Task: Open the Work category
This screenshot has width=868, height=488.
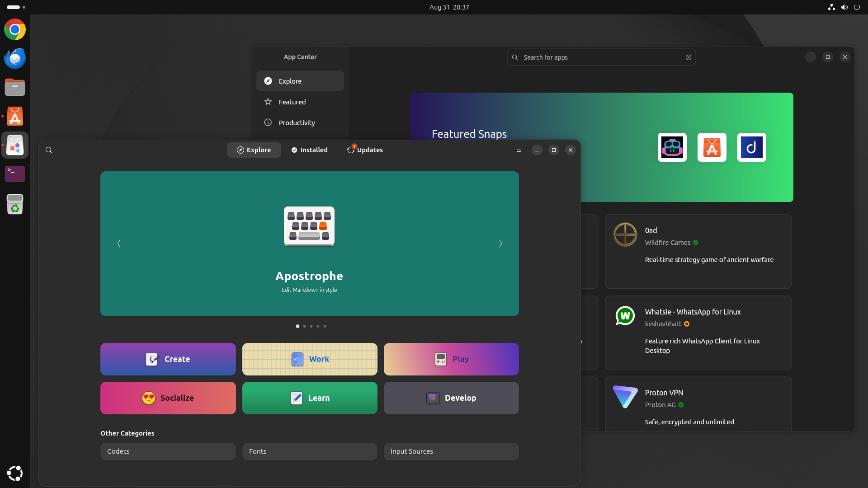Action: pos(310,359)
